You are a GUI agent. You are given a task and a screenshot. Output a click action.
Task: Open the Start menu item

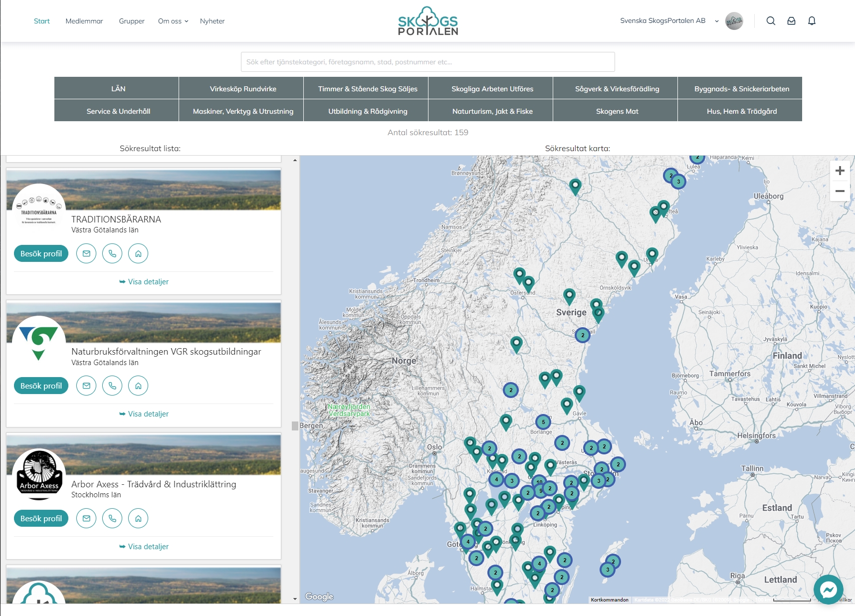[42, 21]
